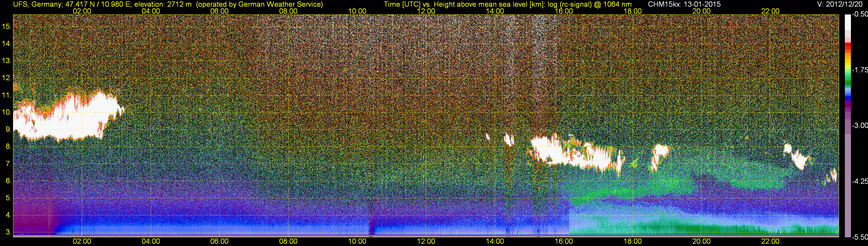Select the "10." height axis label
The image size is (868, 246).
(x=7, y=112)
